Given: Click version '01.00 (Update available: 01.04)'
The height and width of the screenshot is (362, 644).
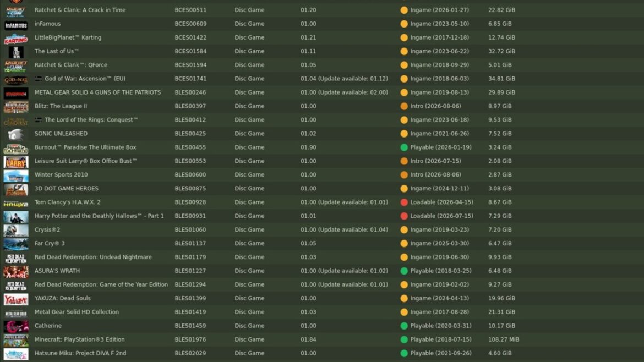Looking at the screenshot, I should [344, 230].
